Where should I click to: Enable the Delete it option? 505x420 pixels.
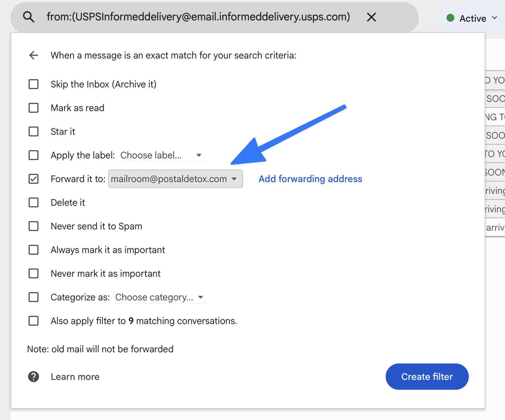tap(33, 202)
